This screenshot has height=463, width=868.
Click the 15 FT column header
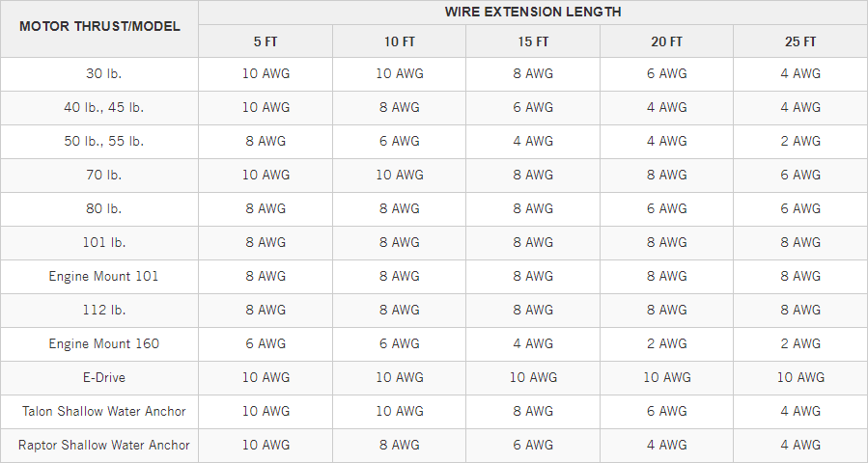coord(533,41)
